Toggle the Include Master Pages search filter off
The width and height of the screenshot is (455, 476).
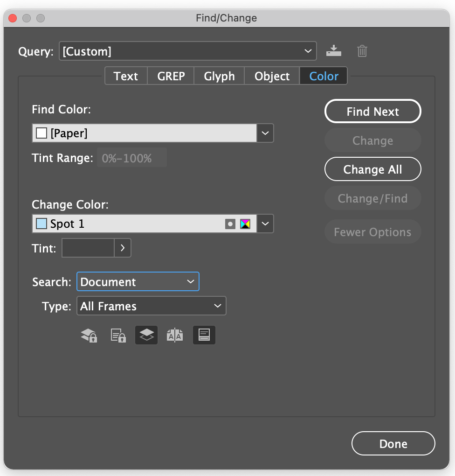tap(175, 335)
